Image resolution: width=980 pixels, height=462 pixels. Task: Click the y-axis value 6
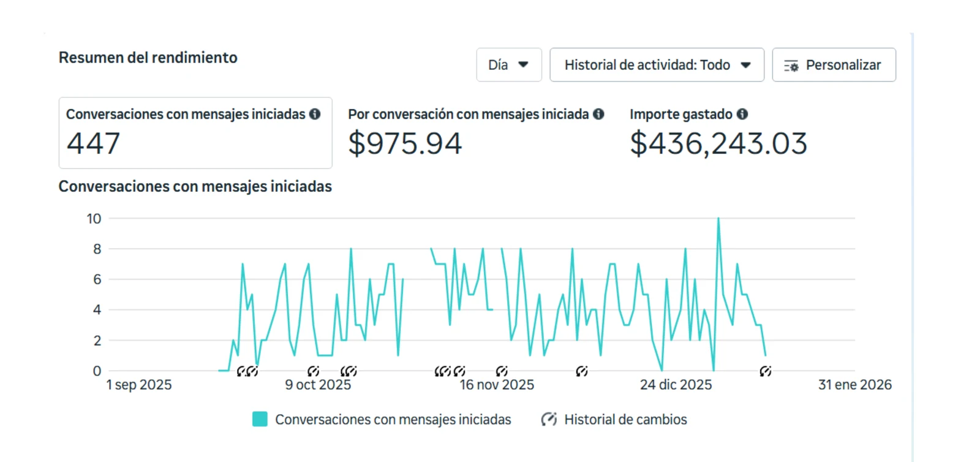97,279
